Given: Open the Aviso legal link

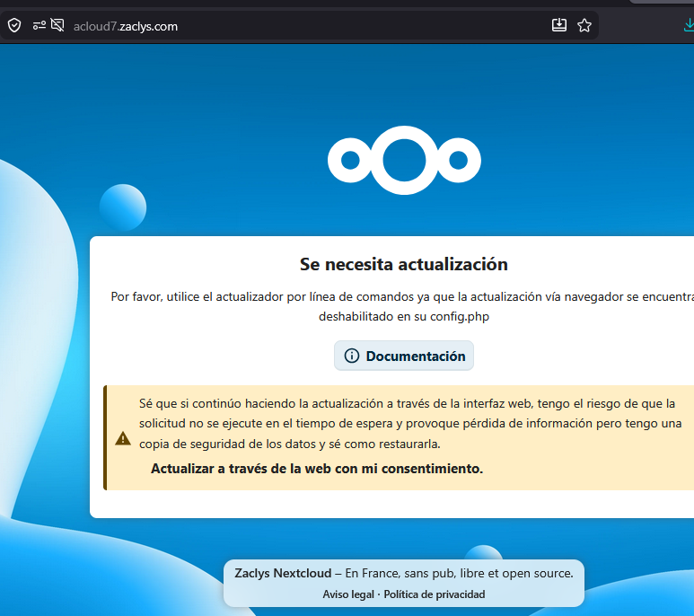Looking at the screenshot, I should pos(348,594).
